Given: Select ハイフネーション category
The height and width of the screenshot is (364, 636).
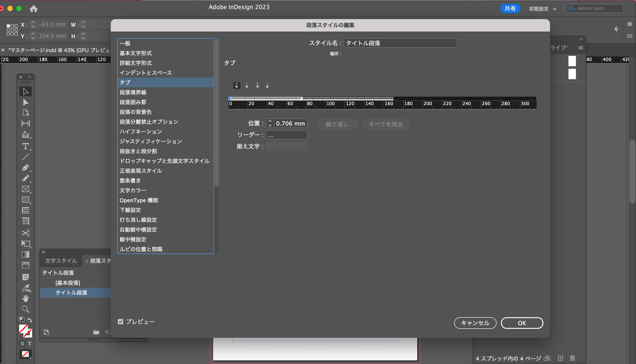Looking at the screenshot, I should pos(166,131).
